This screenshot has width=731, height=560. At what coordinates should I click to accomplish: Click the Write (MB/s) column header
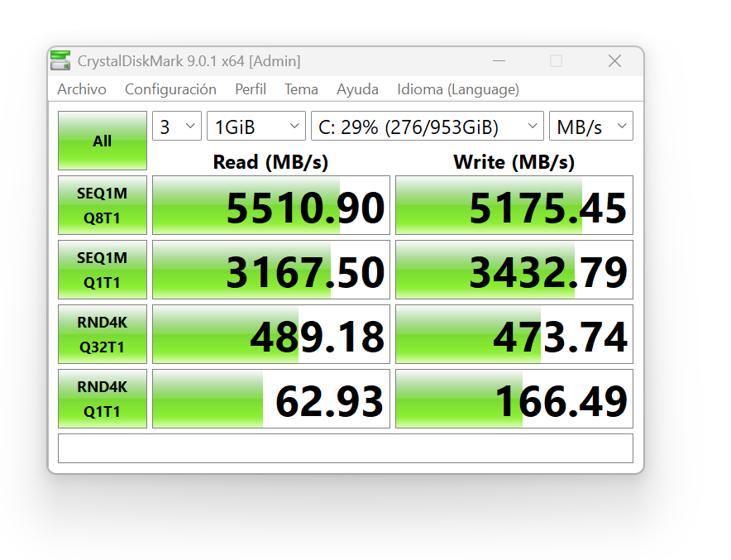[514, 162]
